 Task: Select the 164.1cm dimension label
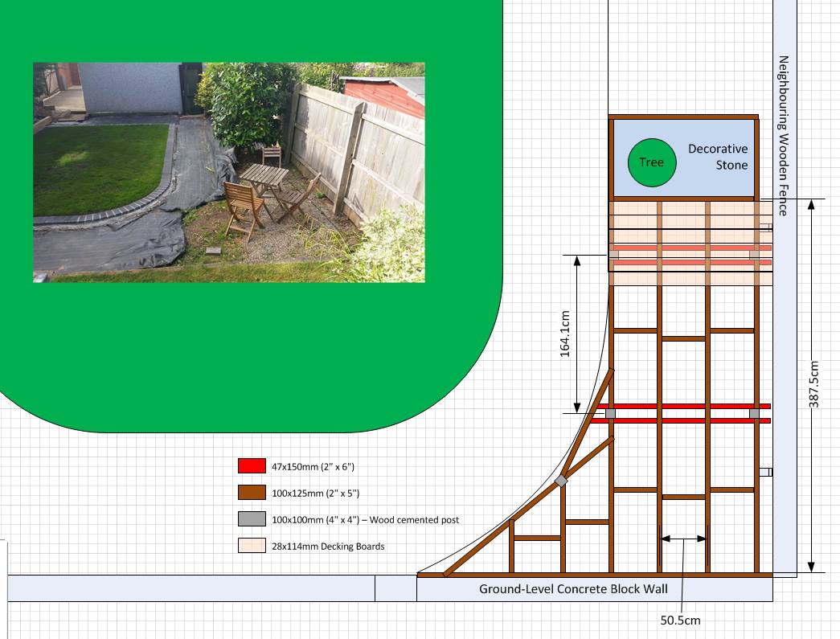point(564,334)
